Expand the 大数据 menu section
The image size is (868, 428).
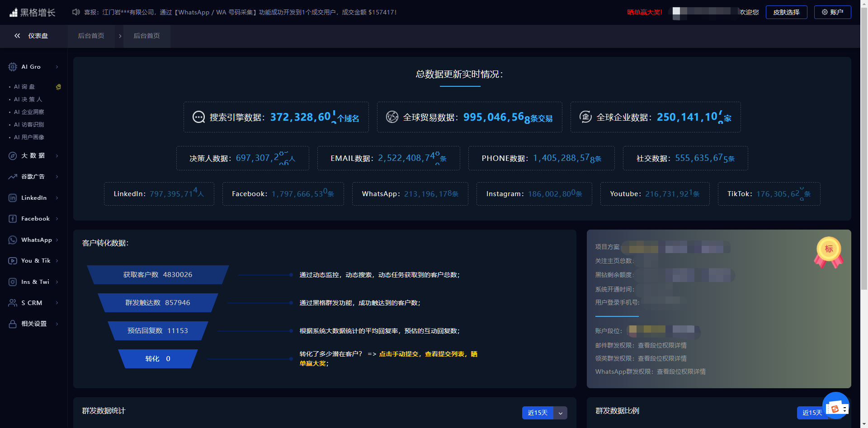(33, 156)
